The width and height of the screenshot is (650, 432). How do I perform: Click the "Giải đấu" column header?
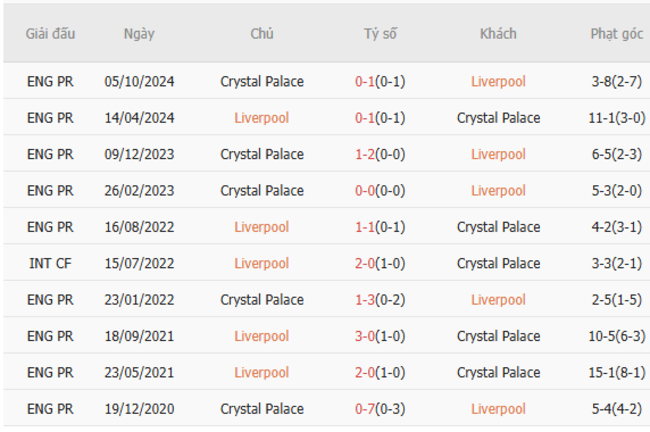[x=50, y=33]
